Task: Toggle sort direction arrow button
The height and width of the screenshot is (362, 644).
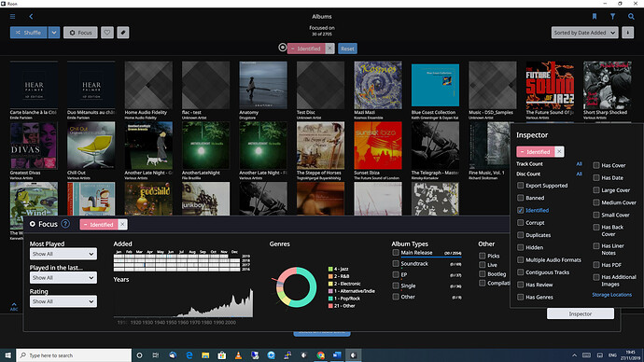Action: [x=627, y=33]
